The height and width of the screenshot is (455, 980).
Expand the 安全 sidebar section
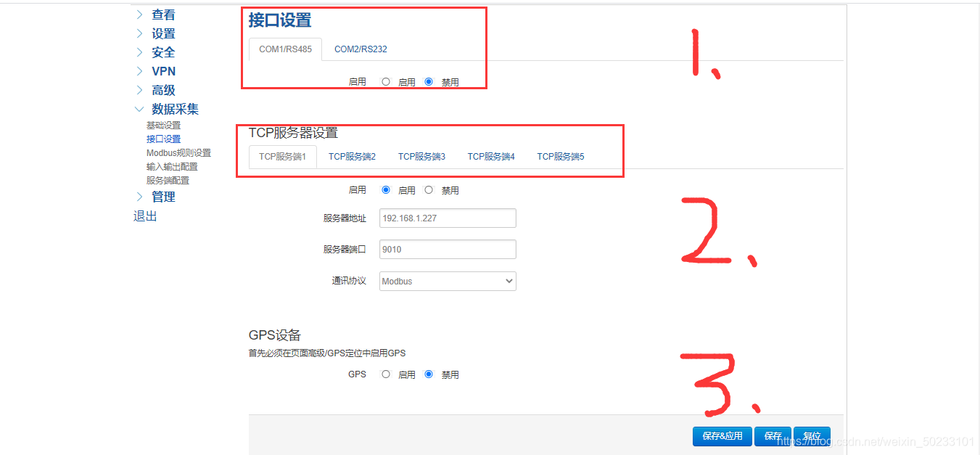(x=162, y=52)
